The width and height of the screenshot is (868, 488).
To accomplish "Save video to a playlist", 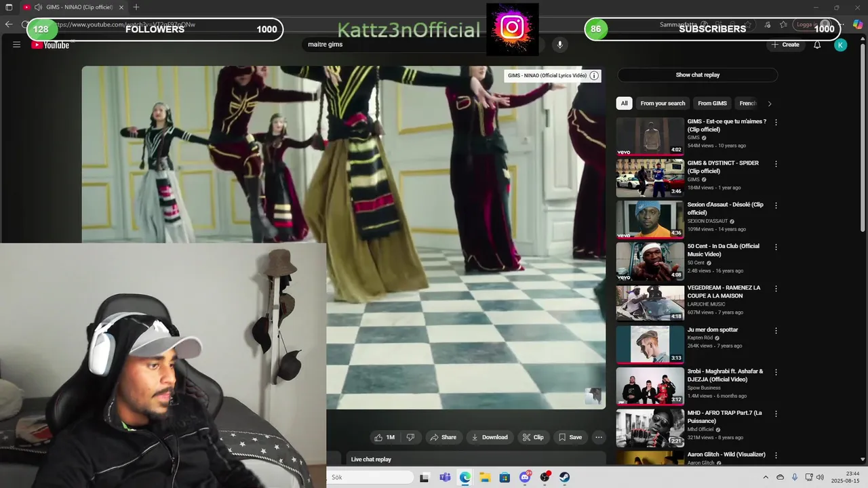I will point(570,437).
